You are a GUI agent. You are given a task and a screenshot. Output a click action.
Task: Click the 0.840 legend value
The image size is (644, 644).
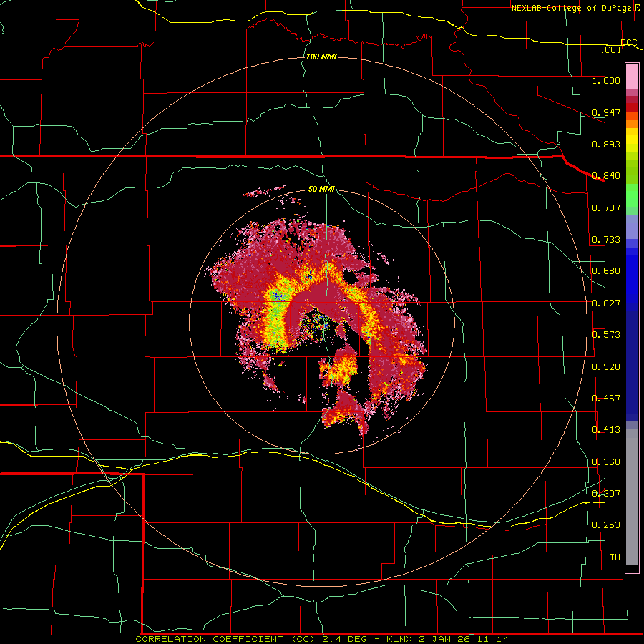pyautogui.click(x=606, y=176)
